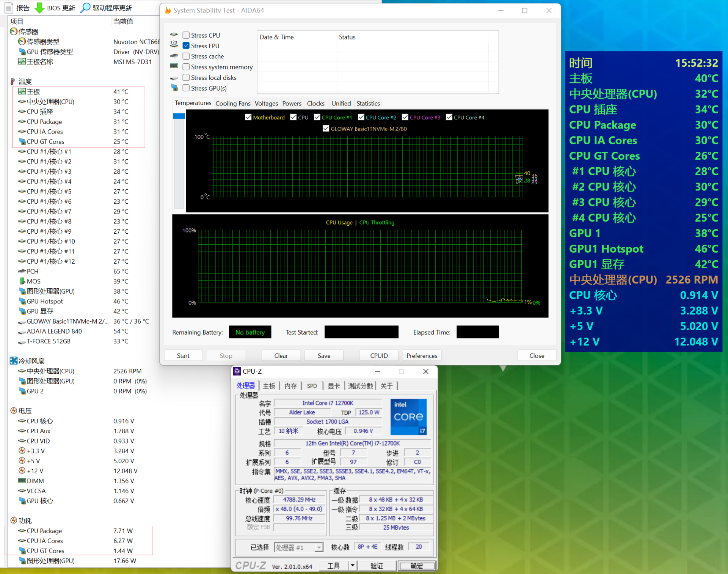This screenshot has width=728, height=574.
Task: Toggle the CPU Core #4 graph checkbox
Action: (x=449, y=117)
